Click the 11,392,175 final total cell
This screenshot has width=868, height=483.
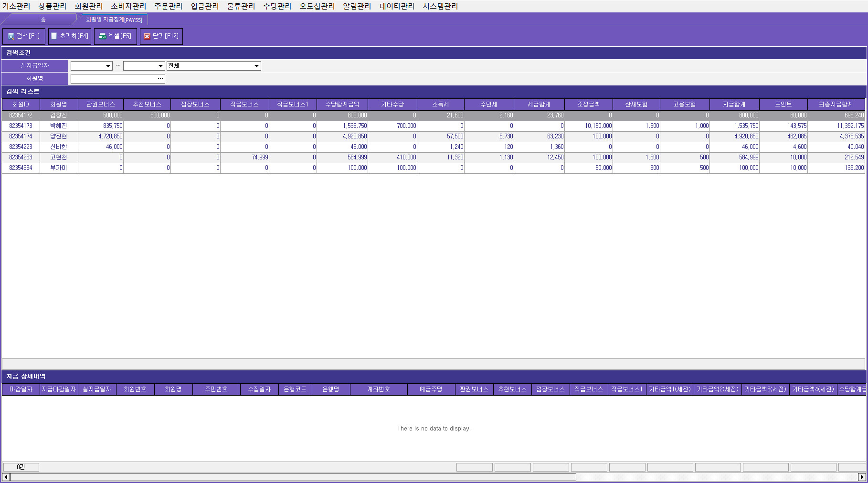(x=836, y=126)
